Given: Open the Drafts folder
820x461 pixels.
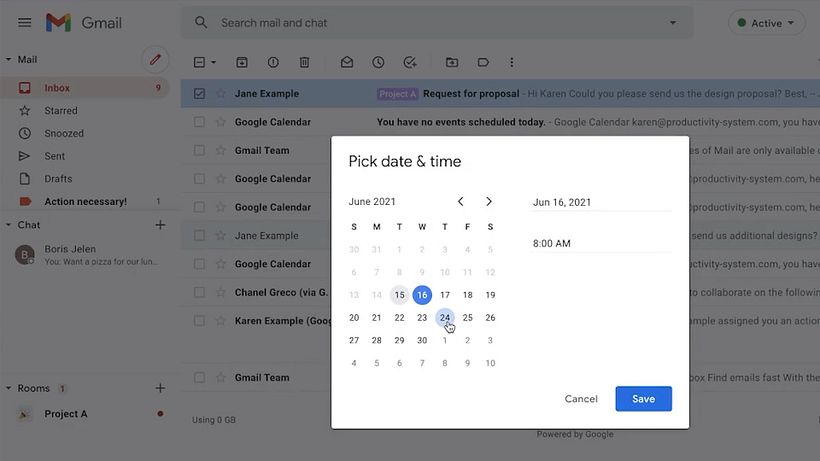Looking at the screenshot, I should [x=58, y=179].
